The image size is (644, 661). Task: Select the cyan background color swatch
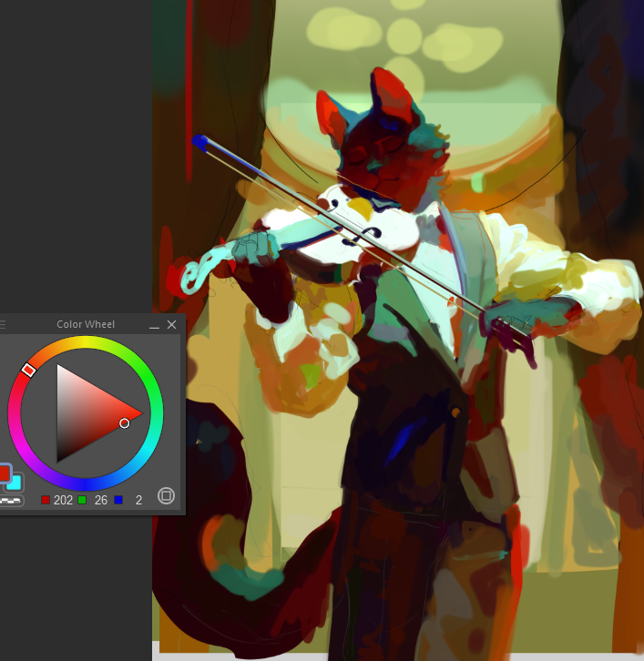(x=15, y=483)
